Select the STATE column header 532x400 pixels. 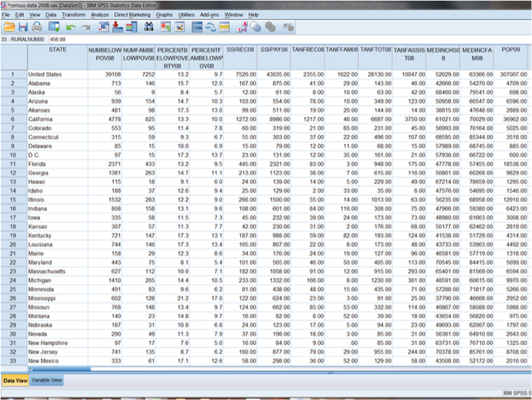[x=57, y=57]
